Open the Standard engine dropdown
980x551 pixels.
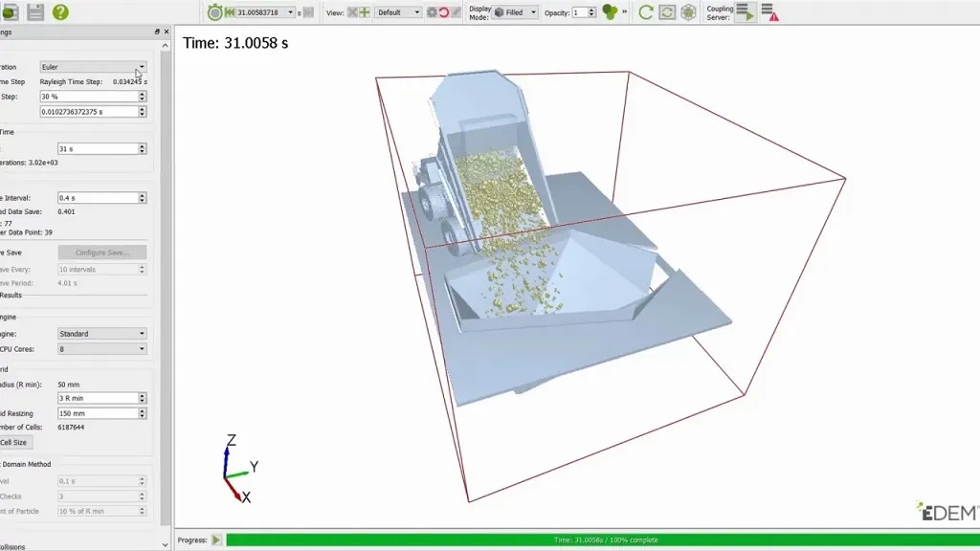coord(101,334)
